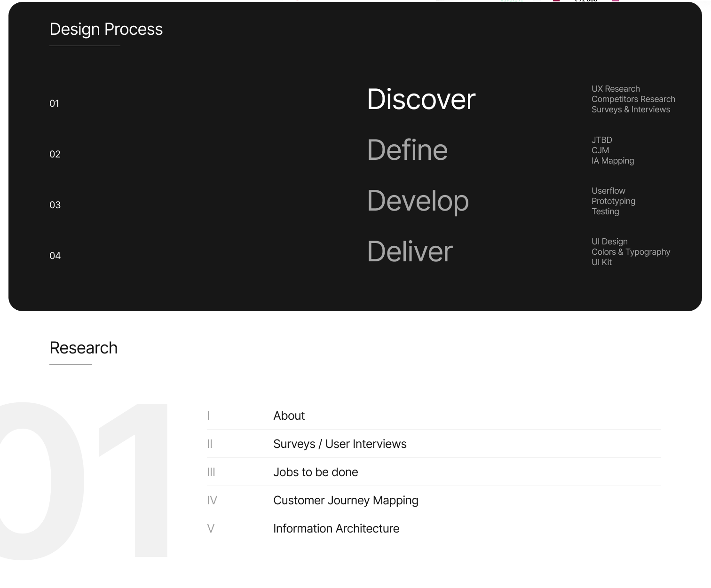Viewport: 711px width, 588px height.
Task: Open the "Jobs to be done" research item
Action: coord(316,472)
